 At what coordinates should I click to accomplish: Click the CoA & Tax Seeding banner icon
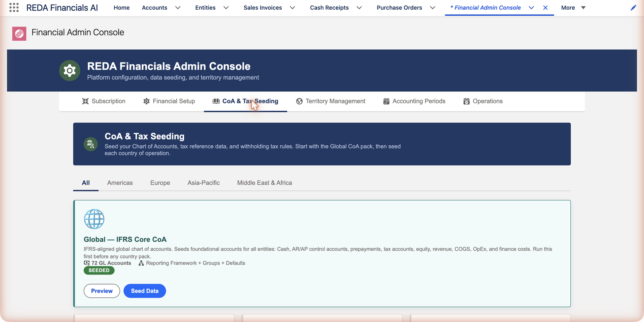point(91,144)
